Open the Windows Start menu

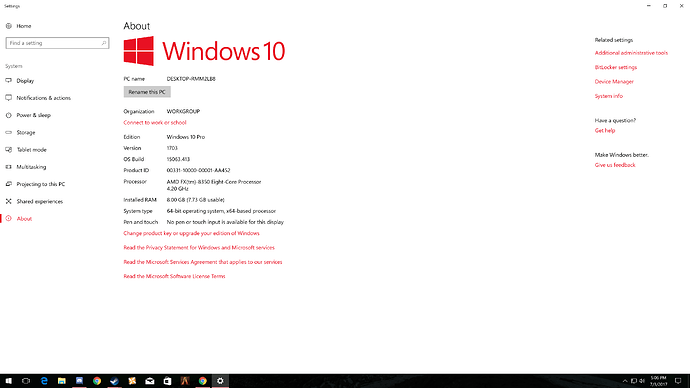pyautogui.click(x=8, y=381)
